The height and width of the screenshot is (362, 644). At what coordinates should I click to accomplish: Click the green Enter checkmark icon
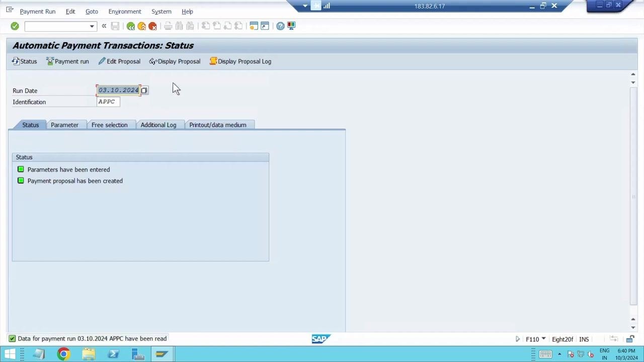tap(15, 26)
